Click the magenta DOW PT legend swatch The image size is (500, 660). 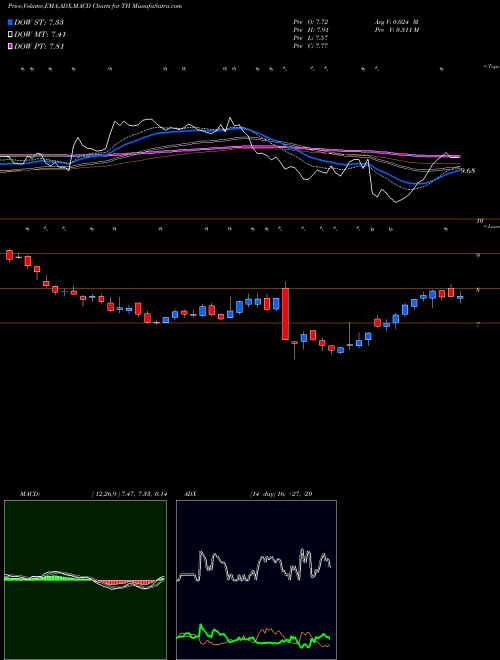tap(10, 46)
